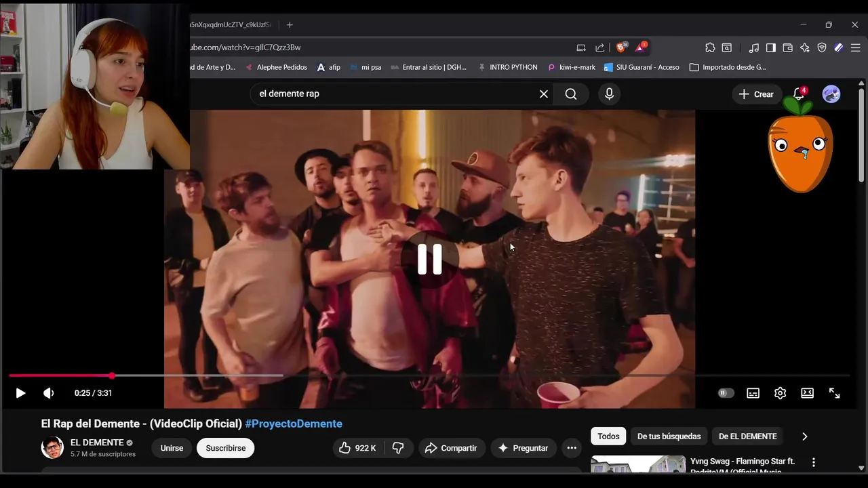Select the Todos filter chip
This screenshot has width=868, height=488.
[x=608, y=436]
